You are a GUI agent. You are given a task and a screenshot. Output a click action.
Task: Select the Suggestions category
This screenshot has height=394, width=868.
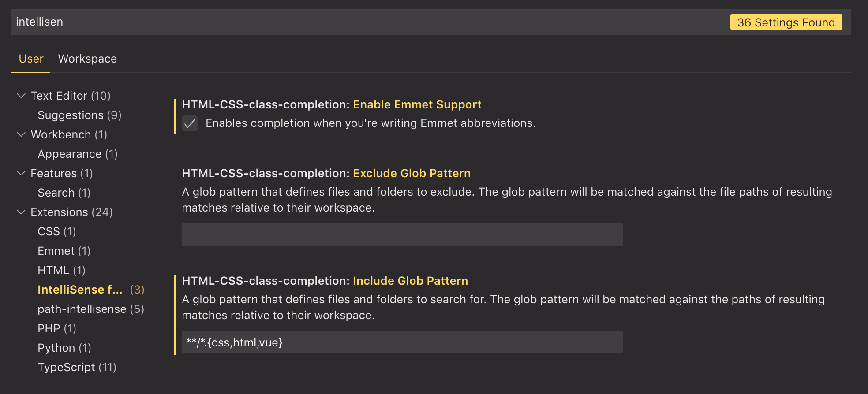pos(79,115)
